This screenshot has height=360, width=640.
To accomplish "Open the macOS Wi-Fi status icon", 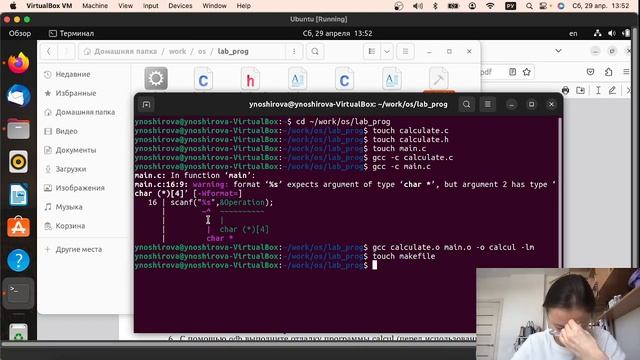I will [490, 6].
